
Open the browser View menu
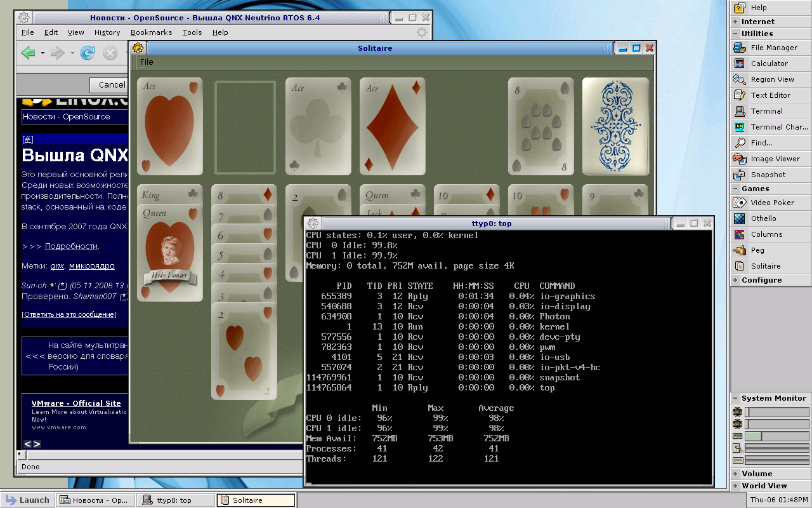point(75,32)
